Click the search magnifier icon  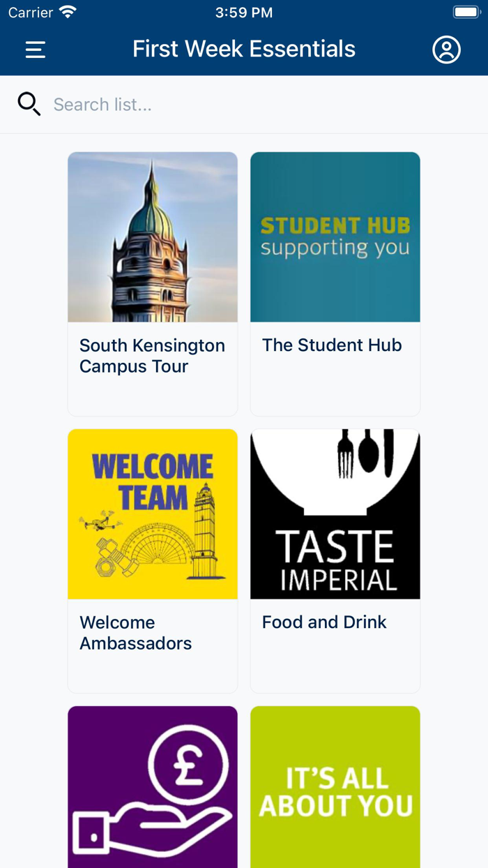29,103
